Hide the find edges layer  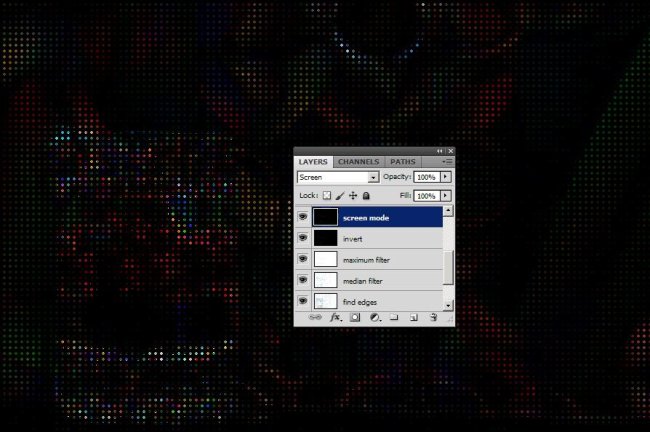point(303,301)
